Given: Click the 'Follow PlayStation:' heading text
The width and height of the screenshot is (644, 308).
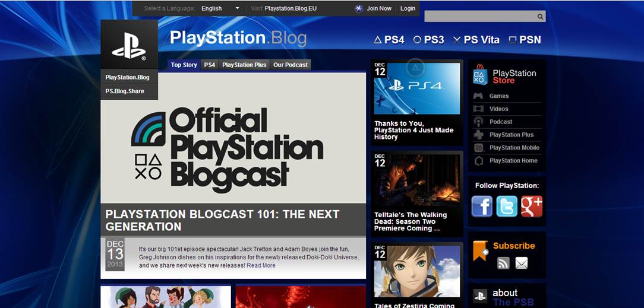Looking at the screenshot, I should click(507, 185).
